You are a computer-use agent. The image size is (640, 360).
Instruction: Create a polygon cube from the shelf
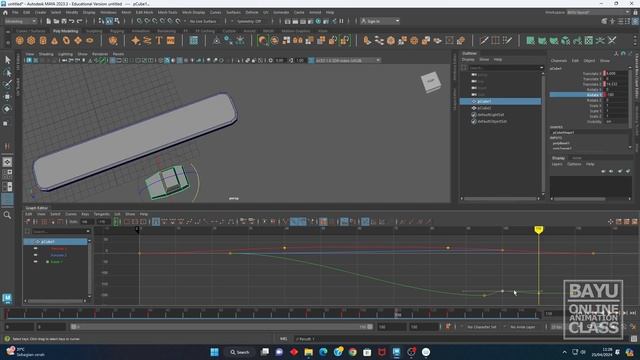click(x=31, y=40)
